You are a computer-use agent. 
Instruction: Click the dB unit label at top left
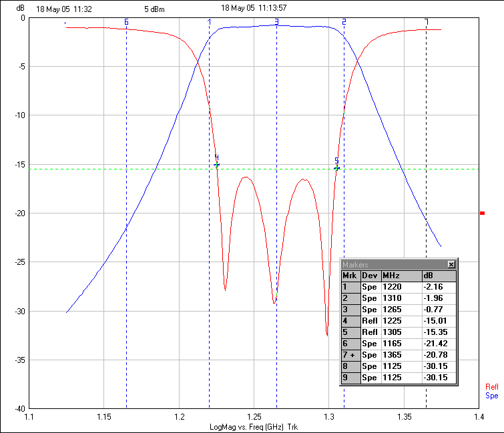(21, 8)
